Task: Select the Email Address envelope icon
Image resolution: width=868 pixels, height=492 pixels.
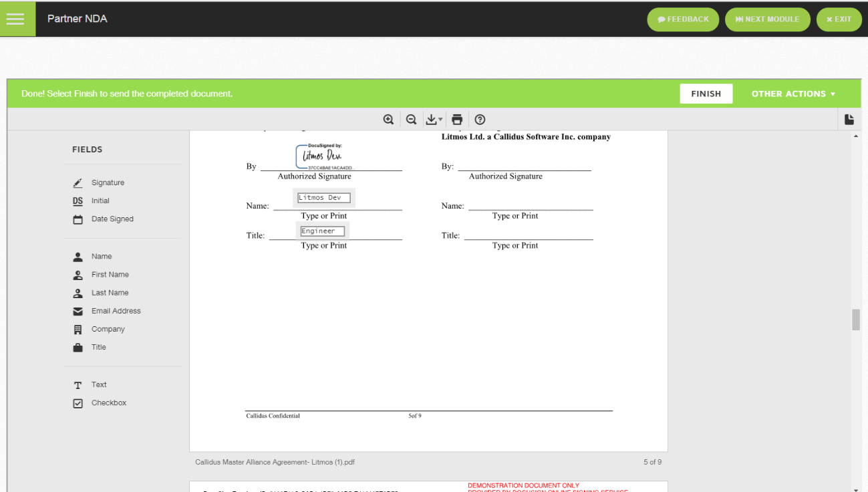Action: coord(78,311)
